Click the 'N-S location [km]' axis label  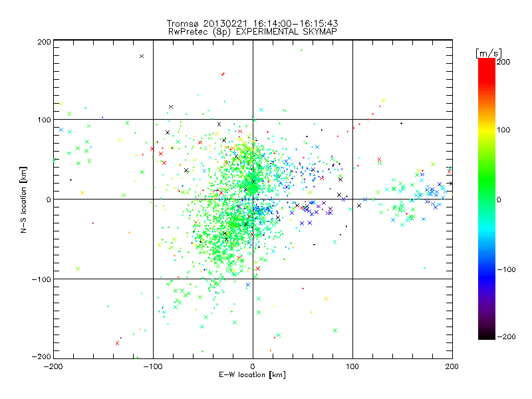(x=23, y=200)
